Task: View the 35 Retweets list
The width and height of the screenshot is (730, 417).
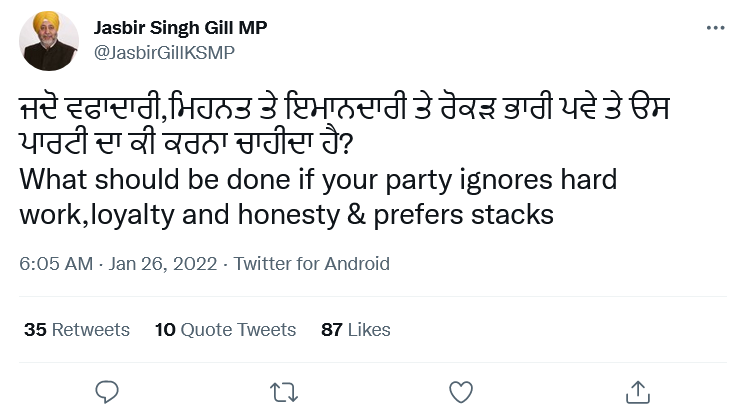Action: [76, 329]
